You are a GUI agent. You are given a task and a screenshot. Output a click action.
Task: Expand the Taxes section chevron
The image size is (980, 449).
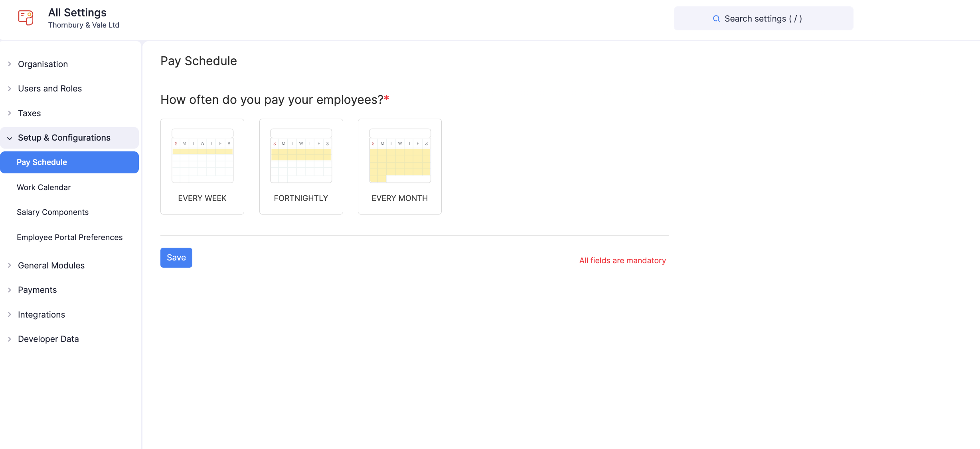pos(10,113)
